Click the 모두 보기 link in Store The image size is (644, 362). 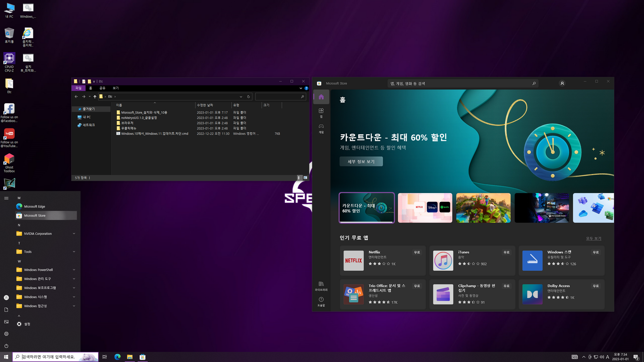coord(593,238)
